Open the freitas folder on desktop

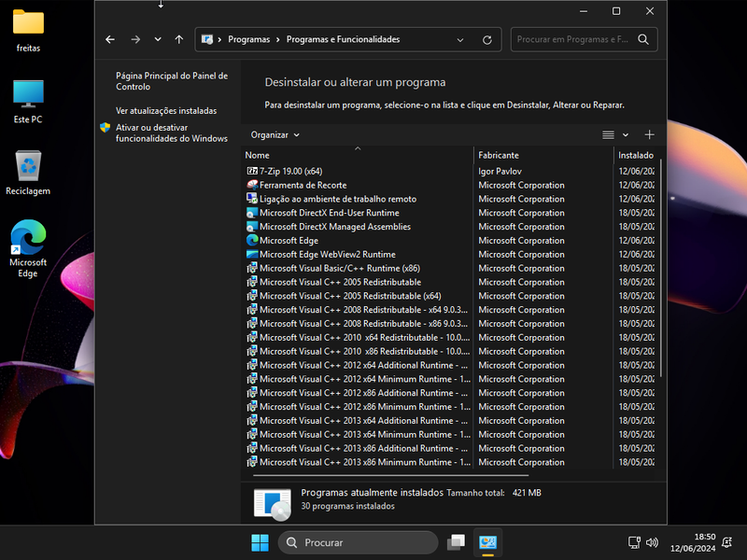click(x=28, y=30)
